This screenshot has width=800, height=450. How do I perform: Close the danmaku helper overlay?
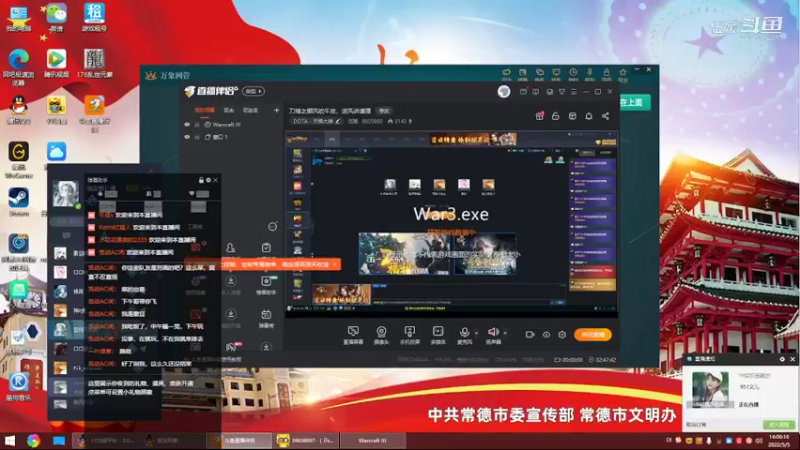click(215, 180)
